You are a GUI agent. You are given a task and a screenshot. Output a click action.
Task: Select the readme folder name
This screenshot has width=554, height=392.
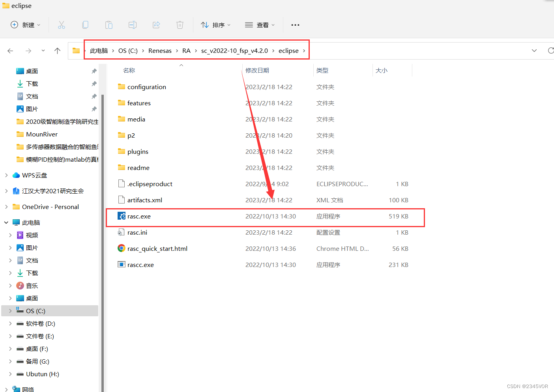click(x=138, y=168)
